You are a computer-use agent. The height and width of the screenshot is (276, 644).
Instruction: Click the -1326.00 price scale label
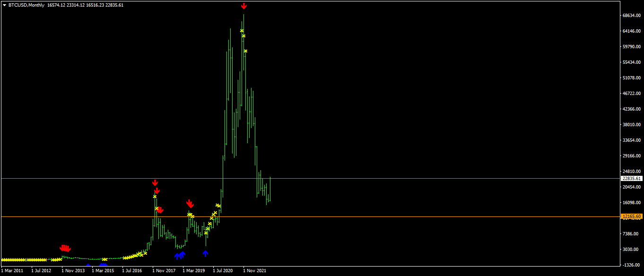(x=632, y=265)
